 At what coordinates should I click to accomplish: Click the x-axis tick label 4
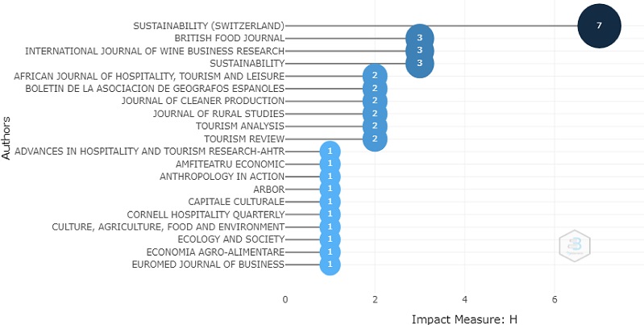464,299
